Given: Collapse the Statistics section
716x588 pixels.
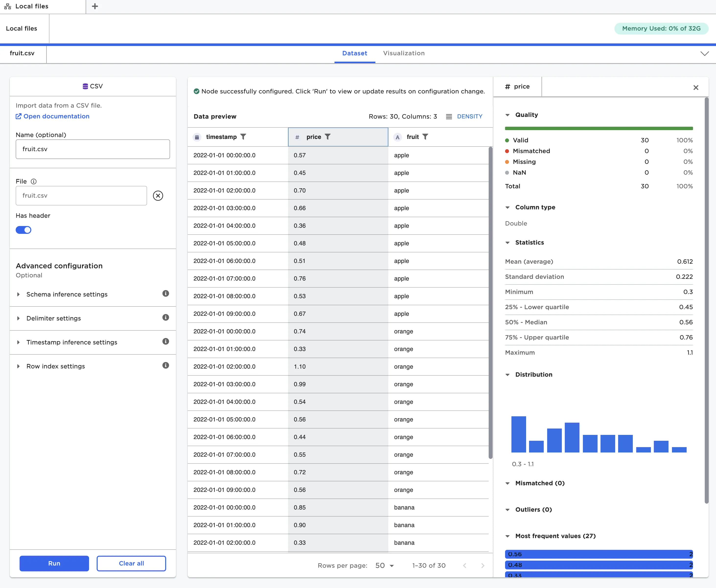Looking at the screenshot, I should tap(507, 243).
